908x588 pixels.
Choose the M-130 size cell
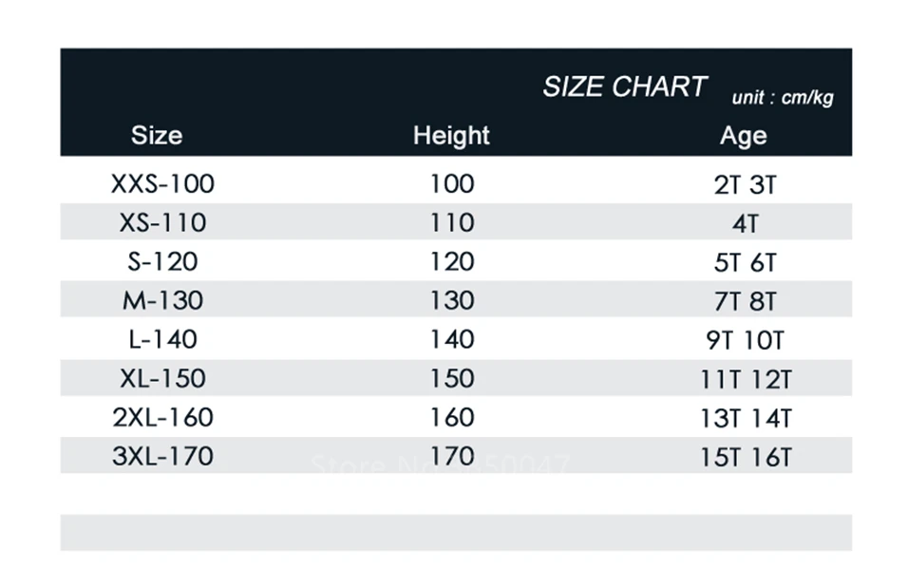tap(162, 301)
